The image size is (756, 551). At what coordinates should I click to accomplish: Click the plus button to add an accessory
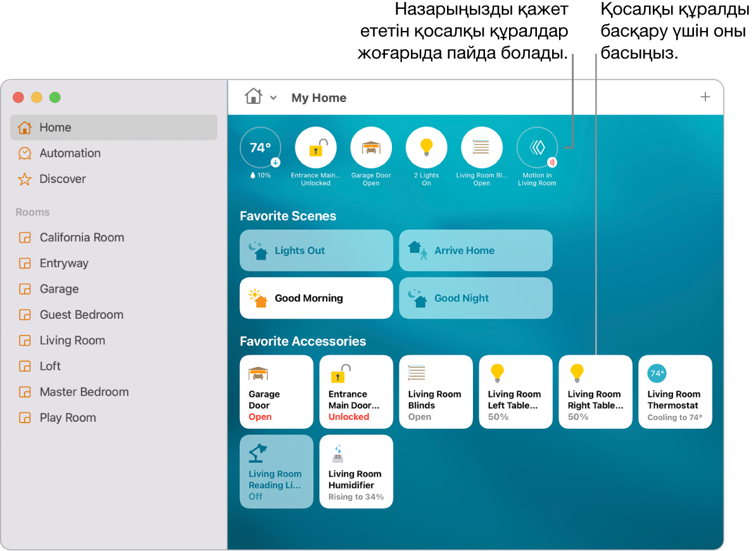point(705,98)
